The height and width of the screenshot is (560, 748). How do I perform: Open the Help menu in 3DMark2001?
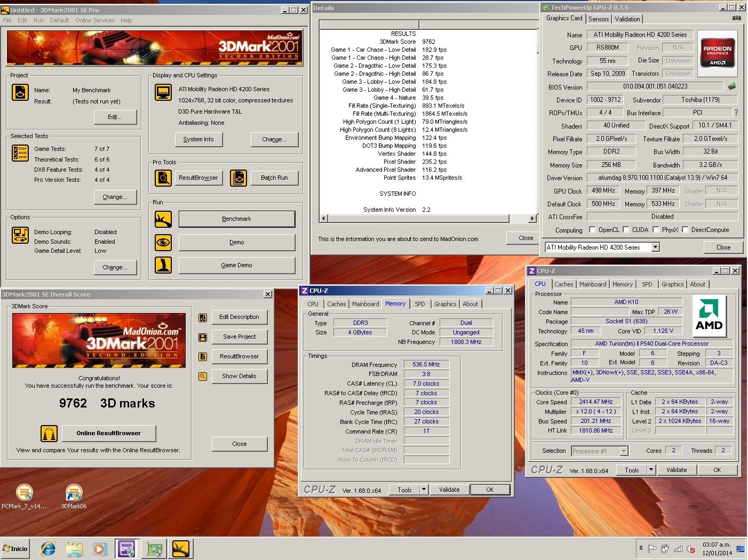pyautogui.click(x=126, y=20)
